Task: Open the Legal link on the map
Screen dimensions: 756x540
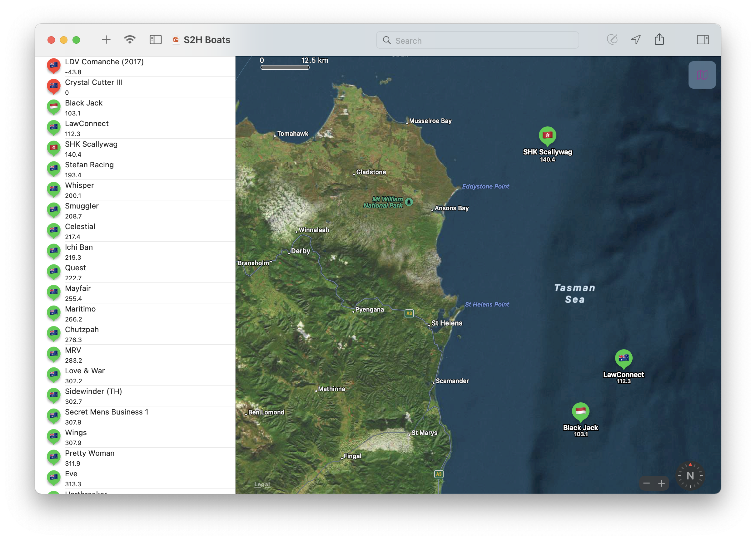Action: (262, 484)
